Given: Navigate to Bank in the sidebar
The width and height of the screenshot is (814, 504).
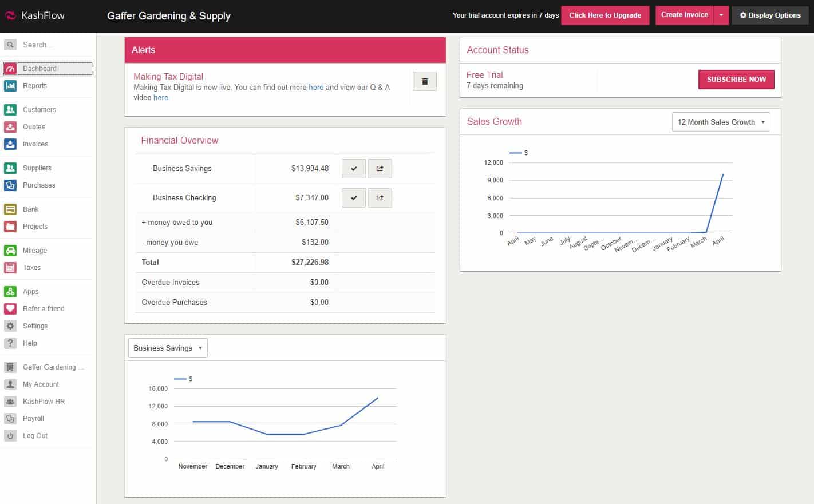Looking at the screenshot, I should point(31,209).
